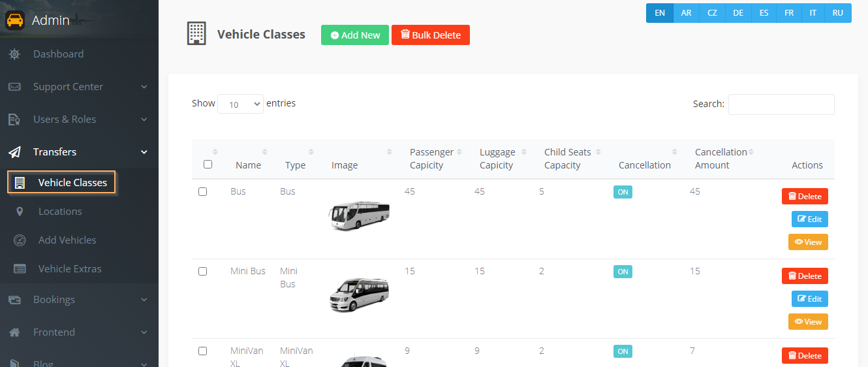The width and height of the screenshot is (868, 367).
Task: Switch language to DE
Action: [737, 13]
